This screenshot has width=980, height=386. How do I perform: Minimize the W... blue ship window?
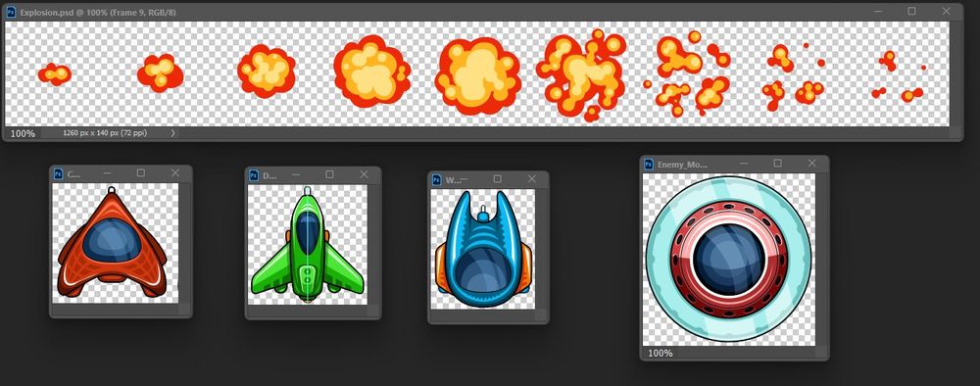(x=464, y=178)
